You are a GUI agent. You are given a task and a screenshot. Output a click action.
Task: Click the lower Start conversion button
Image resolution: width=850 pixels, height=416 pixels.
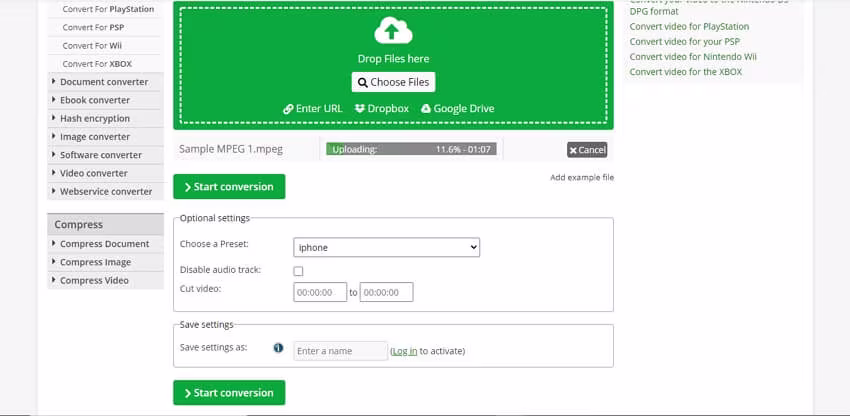pos(229,393)
